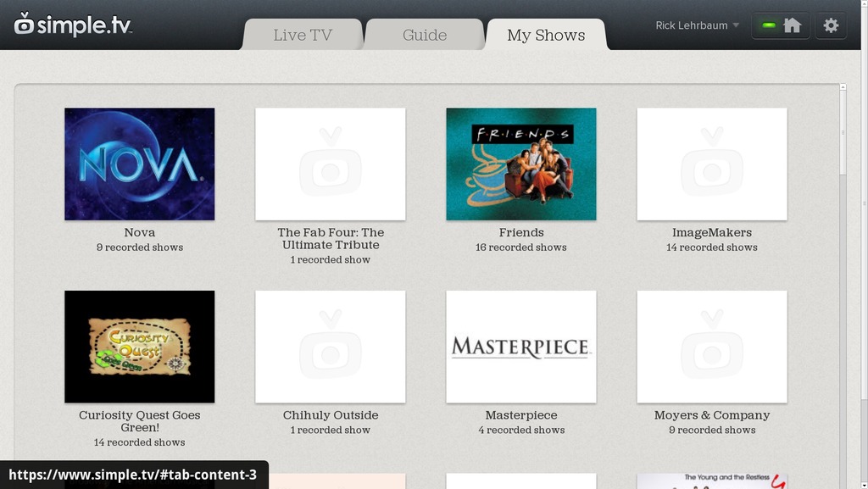This screenshot has width=868, height=489.
Task: Click the Chihuly Outside title
Action: coord(331,415)
